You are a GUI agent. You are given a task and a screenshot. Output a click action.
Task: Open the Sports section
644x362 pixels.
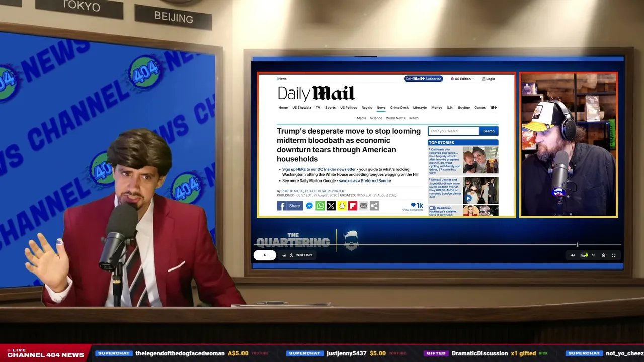(x=330, y=108)
